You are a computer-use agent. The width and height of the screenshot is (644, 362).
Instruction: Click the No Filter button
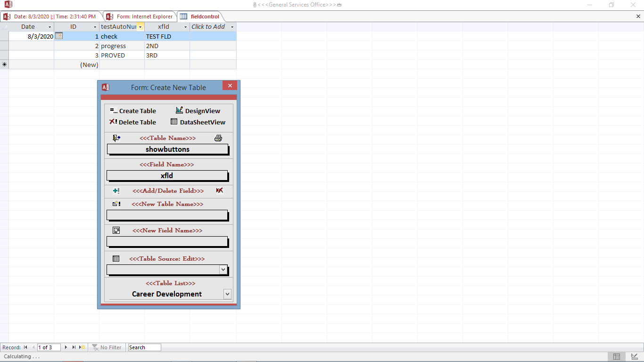tap(107, 347)
